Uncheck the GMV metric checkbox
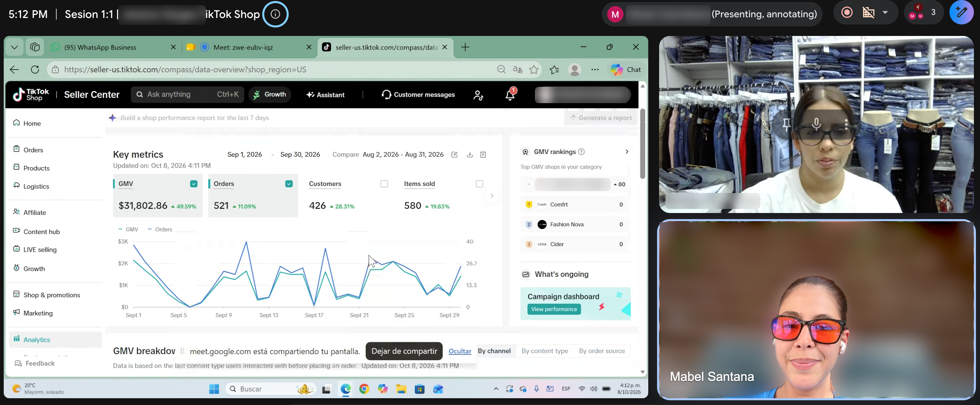This screenshot has width=980, height=405. tap(194, 184)
